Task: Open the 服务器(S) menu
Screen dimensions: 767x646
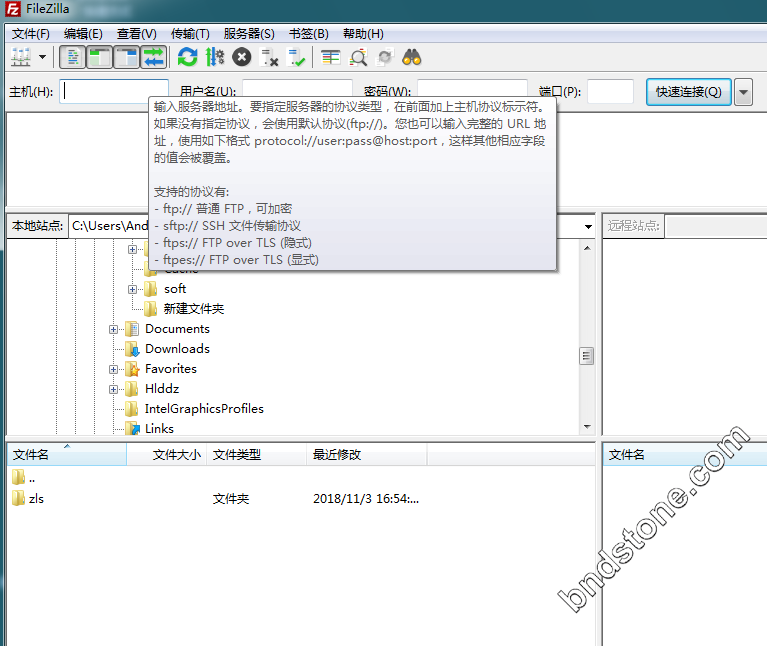Action: 249,34
